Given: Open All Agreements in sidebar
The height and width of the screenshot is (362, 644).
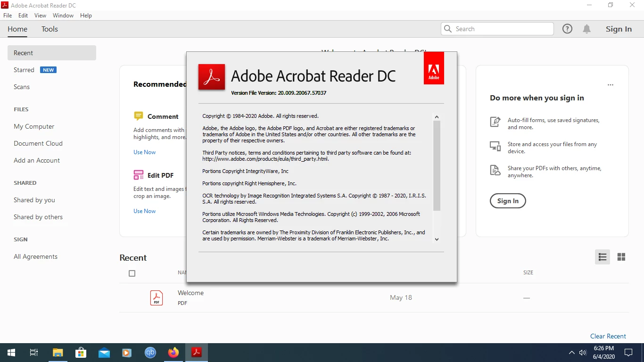Looking at the screenshot, I should (36, 256).
